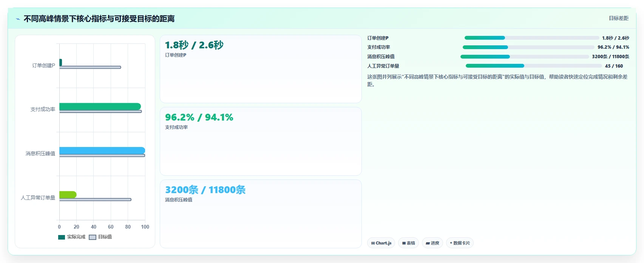Click the 1.8秒 / 2.6秒 progress value
644x263 pixels.
pyautogui.click(x=616, y=38)
